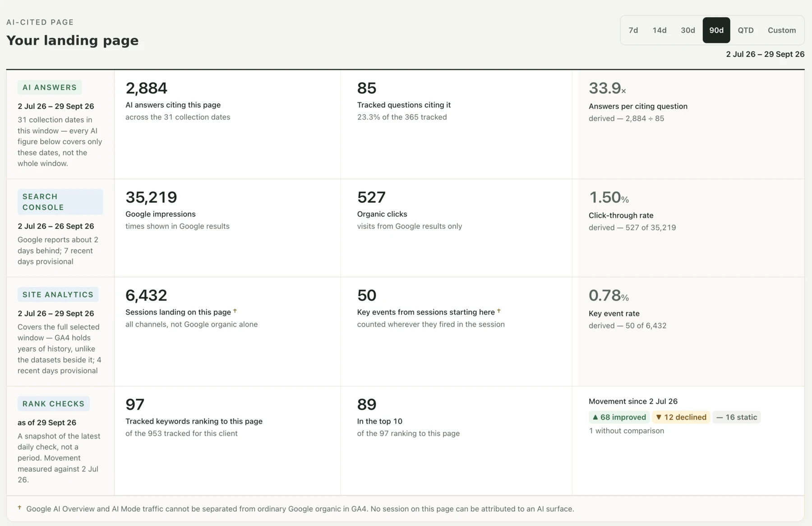Screen dimensions: 812x526
Task: Click 'Tracked keywords ranking to this page' label
Action: [194, 421]
